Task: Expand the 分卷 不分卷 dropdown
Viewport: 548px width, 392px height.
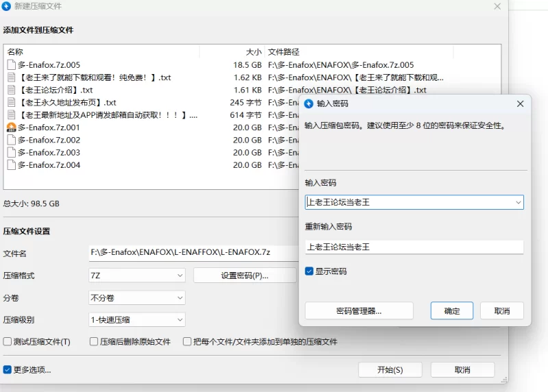Action: [137, 298]
